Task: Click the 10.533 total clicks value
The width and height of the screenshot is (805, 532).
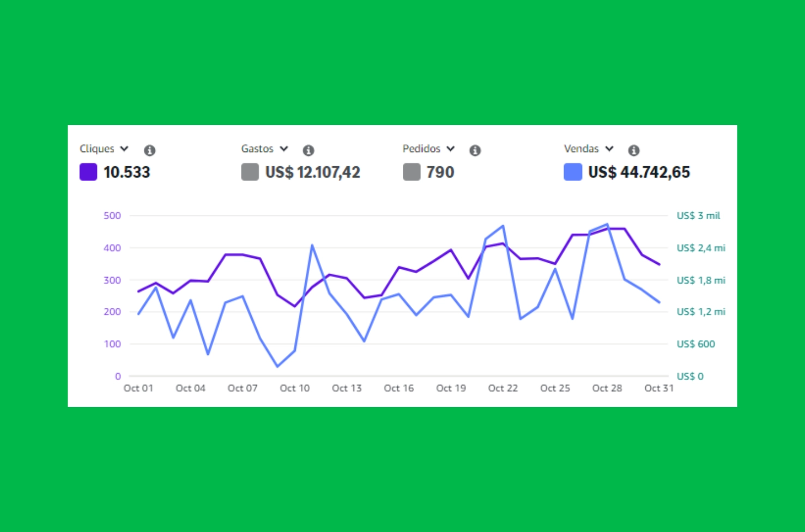Action: [x=126, y=172]
